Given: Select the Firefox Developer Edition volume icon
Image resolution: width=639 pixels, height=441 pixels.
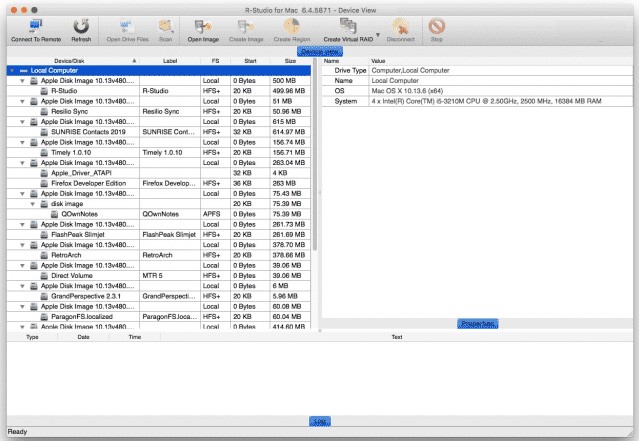Looking at the screenshot, I should pyautogui.click(x=44, y=183).
